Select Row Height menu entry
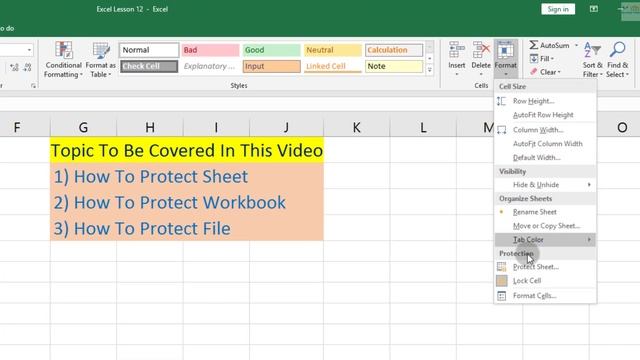 (545, 101)
